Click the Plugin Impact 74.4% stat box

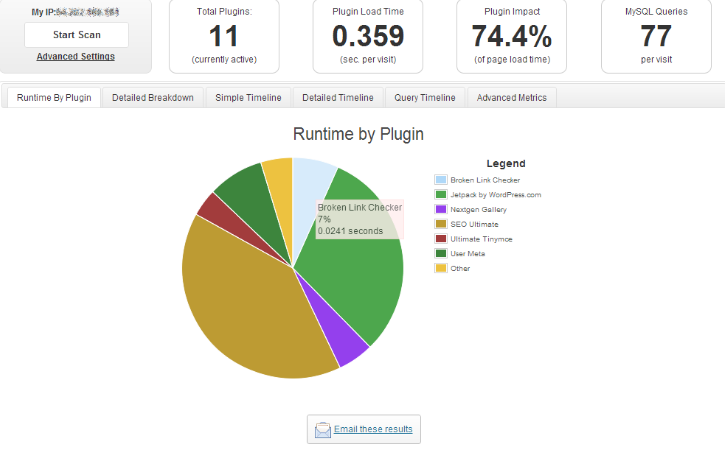point(511,37)
